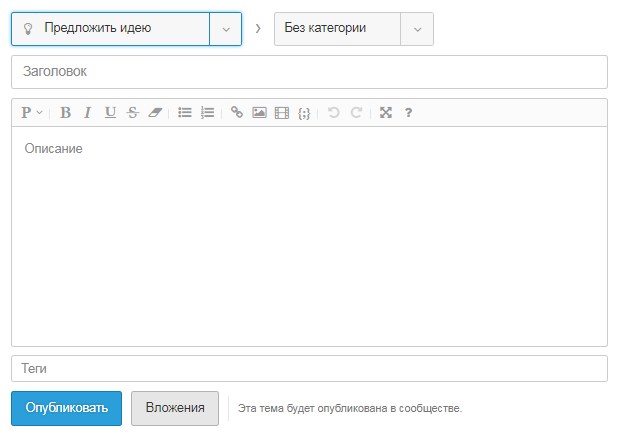Open the editor help
This screenshot has height=441, width=620.
click(x=408, y=113)
